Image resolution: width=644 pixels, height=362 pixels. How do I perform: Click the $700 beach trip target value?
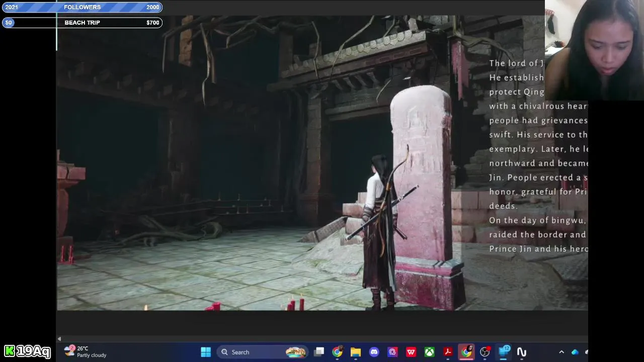pos(152,23)
